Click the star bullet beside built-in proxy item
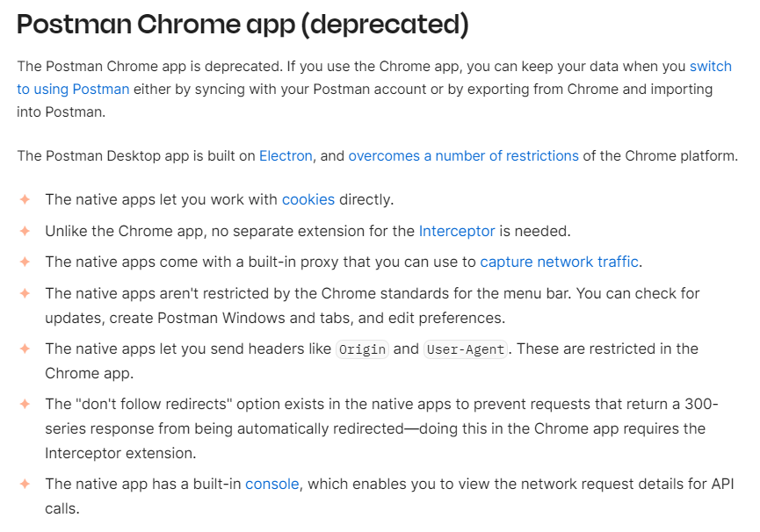Viewport: 760px width, 532px height. point(25,262)
